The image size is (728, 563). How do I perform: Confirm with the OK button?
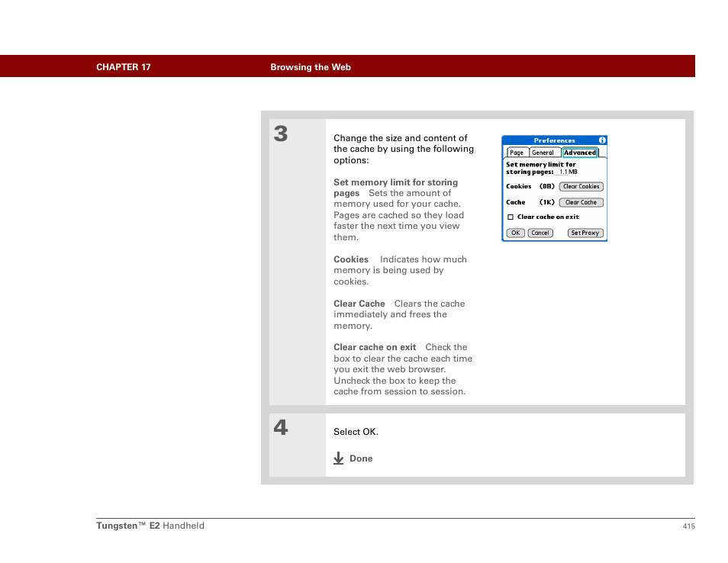515,233
